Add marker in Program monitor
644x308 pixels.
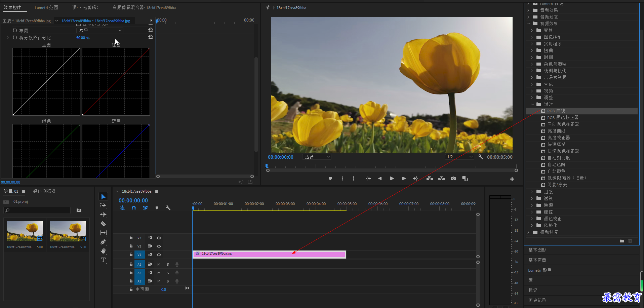click(x=330, y=179)
